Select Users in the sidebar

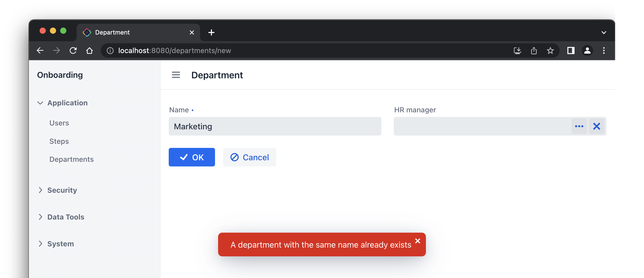tap(59, 123)
